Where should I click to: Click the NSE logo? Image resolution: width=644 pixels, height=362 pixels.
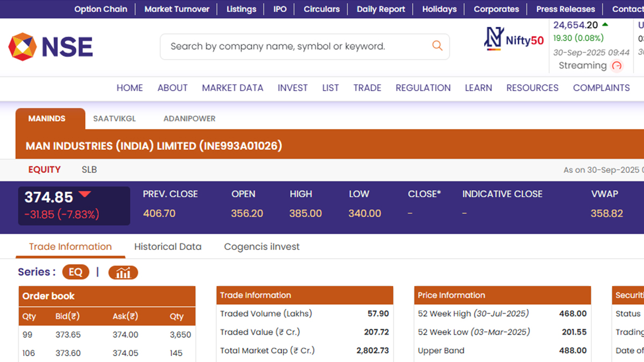[x=50, y=47]
